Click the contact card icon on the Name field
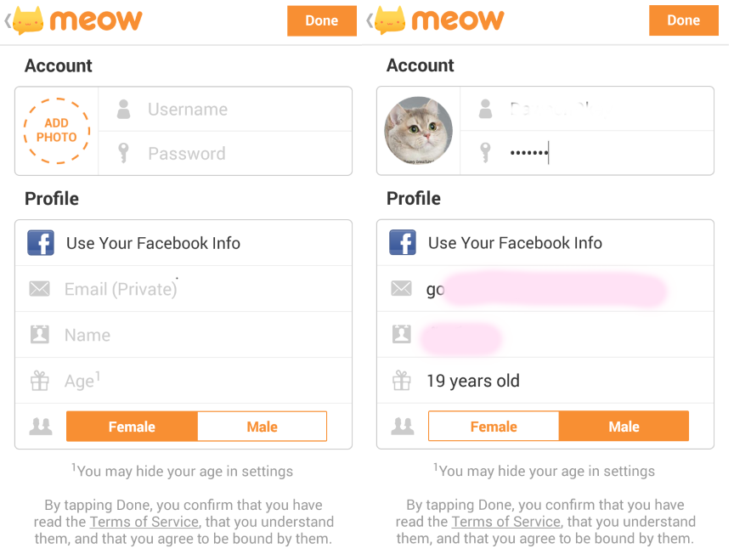The height and width of the screenshot is (560, 734). tap(40, 335)
